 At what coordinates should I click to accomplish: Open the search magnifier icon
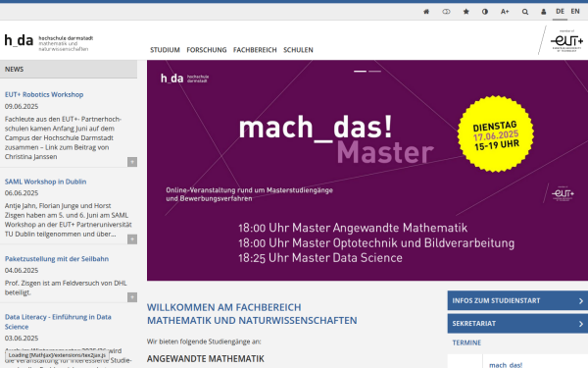[x=525, y=12]
